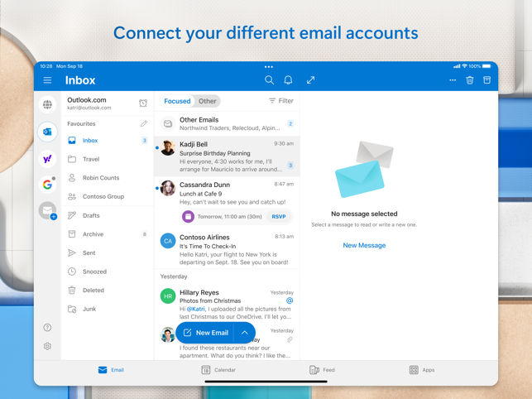Edit Favourites with the pencil icon
Viewport: 532px width, 399px height.
point(144,123)
